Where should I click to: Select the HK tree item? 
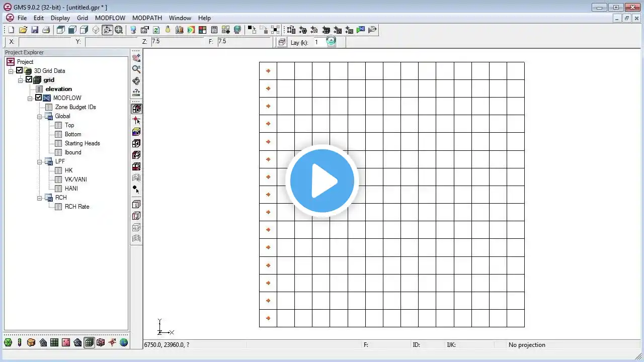69,170
